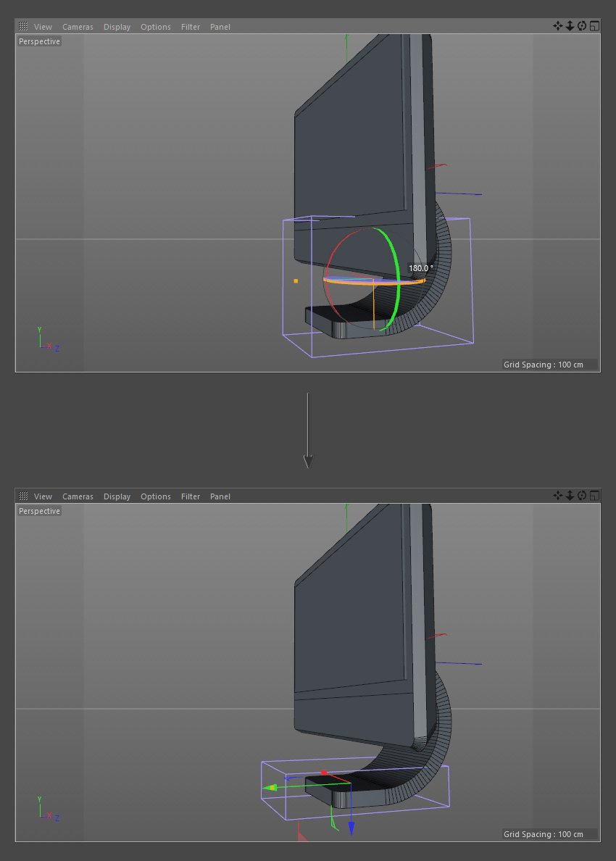Click the pan camera icon in bottom viewport
The image size is (616, 861).
pos(558,496)
